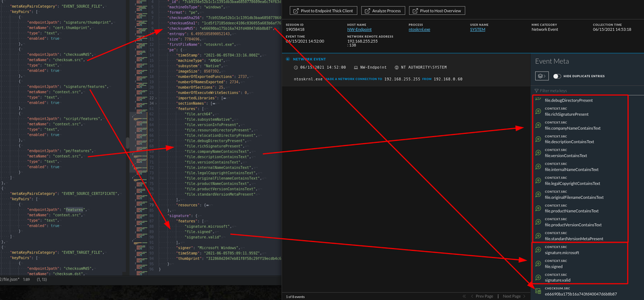Click icon beside file.versionContainsText meta
The image size is (644, 300).
(538, 153)
